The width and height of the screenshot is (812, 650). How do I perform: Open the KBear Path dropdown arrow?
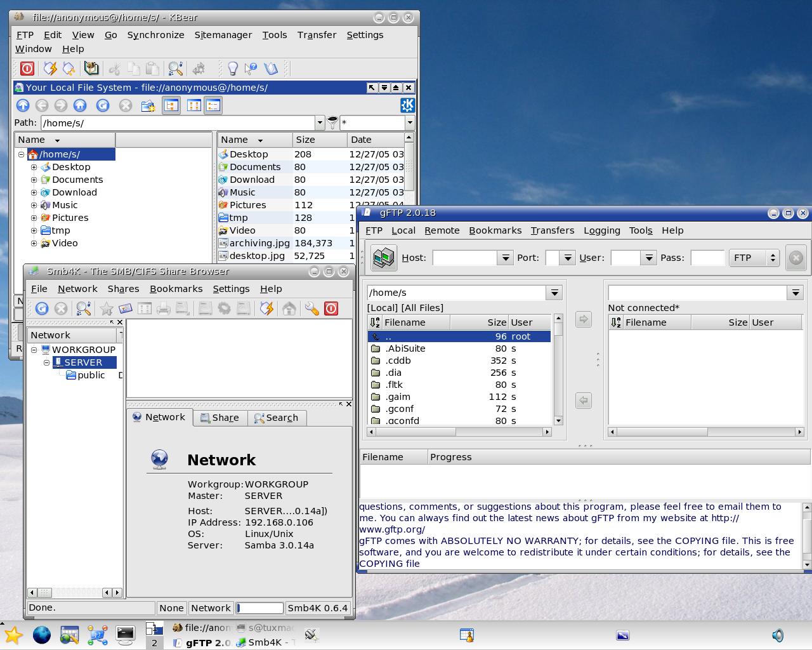319,123
